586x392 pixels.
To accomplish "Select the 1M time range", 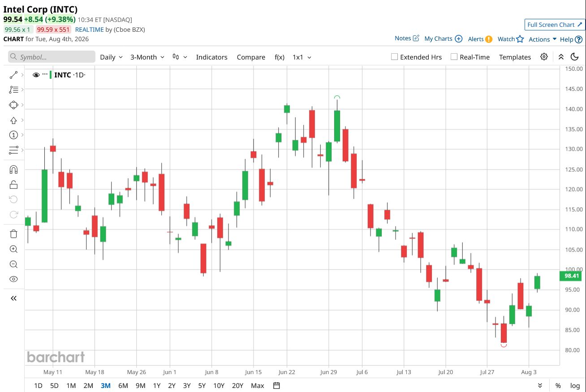I will (71, 385).
